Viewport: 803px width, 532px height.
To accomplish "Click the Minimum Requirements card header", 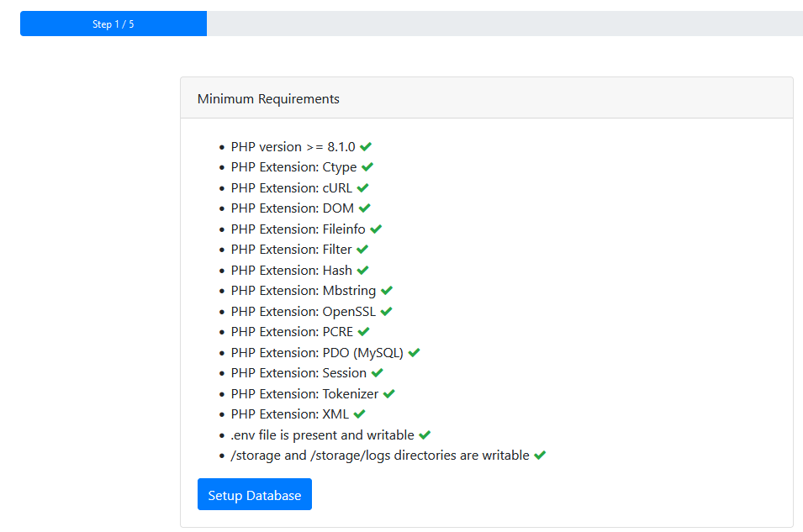I will pyautogui.click(x=486, y=98).
